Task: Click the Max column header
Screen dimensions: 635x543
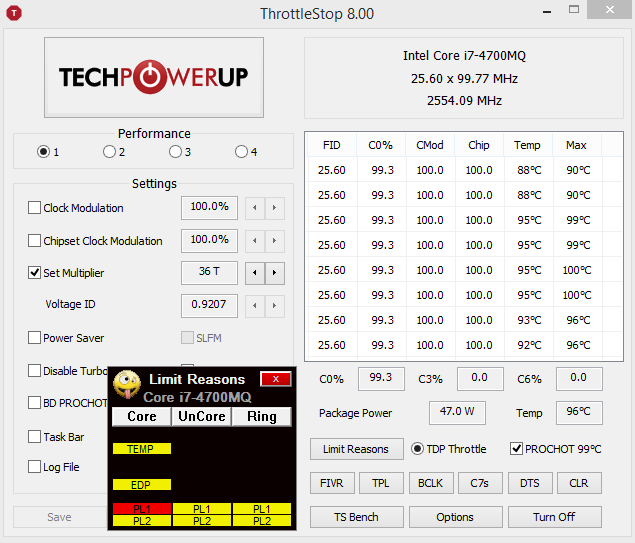Action: (577, 145)
